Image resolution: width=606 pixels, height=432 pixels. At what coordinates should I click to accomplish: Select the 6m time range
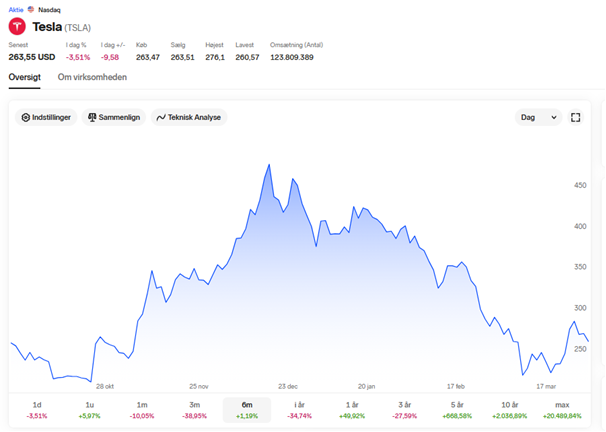point(247,410)
